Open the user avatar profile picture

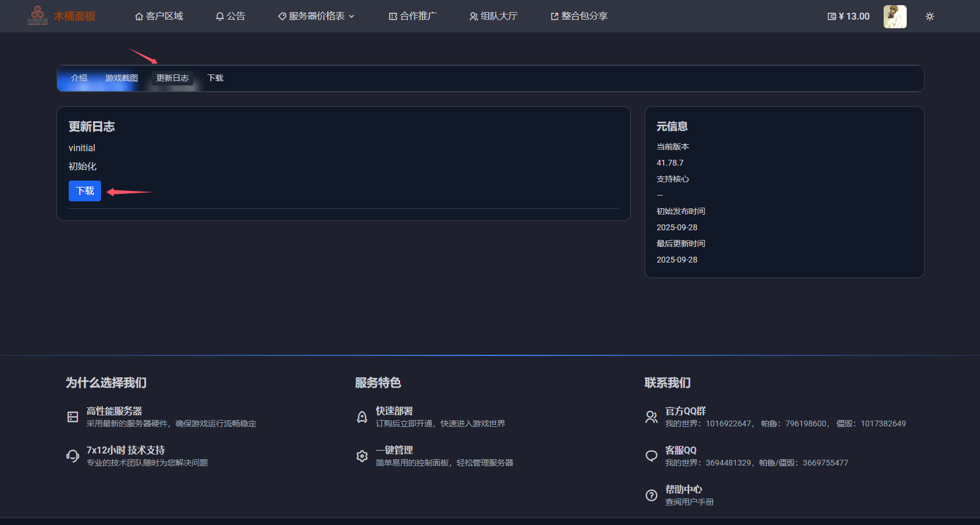pos(895,16)
